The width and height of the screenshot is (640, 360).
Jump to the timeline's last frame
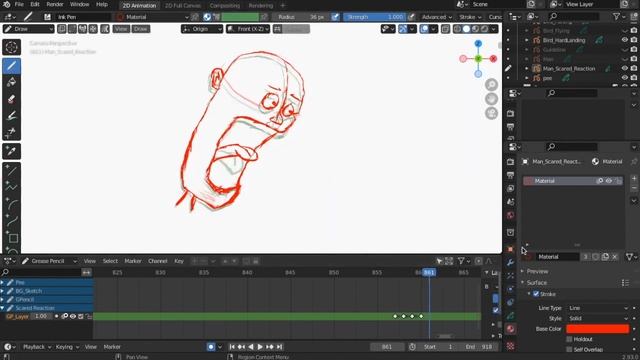(x=280, y=347)
